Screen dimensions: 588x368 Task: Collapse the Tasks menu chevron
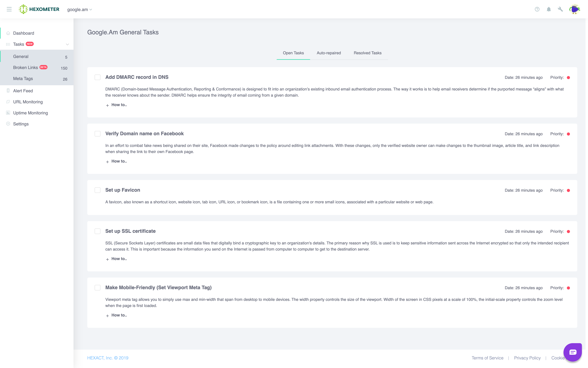(x=67, y=44)
